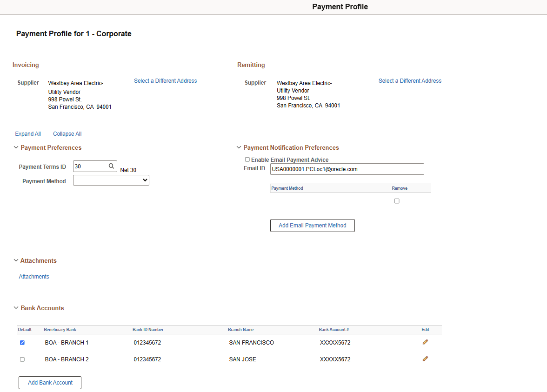Viewport: 547px width, 392px height.
Task: Click Collapse All
Action: click(x=67, y=133)
